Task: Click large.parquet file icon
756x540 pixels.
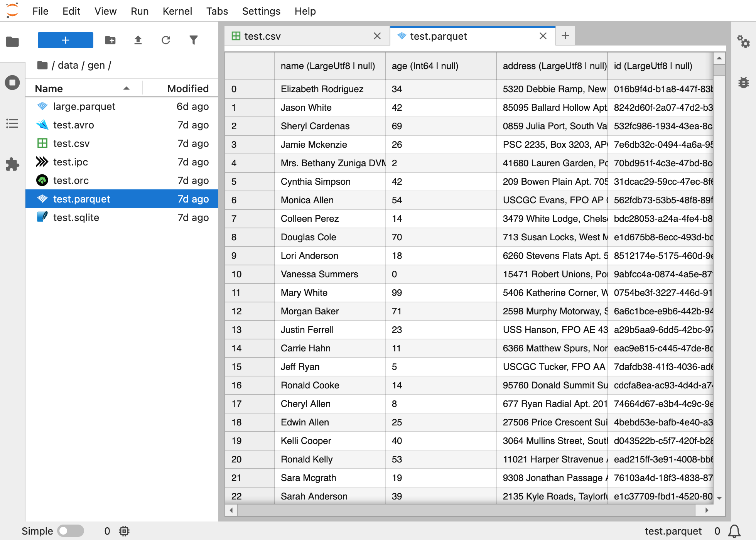Action: click(x=42, y=106)
